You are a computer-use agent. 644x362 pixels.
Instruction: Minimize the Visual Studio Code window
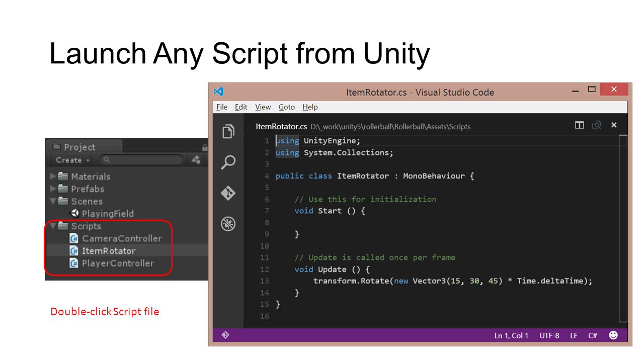coord(576,91)
